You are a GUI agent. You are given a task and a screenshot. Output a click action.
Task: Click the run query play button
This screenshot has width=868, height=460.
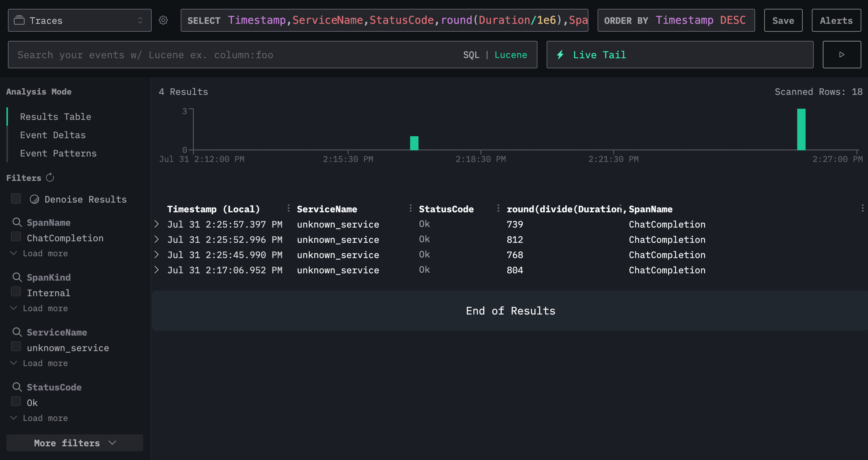pyautogui.click(x=841, y=55)
